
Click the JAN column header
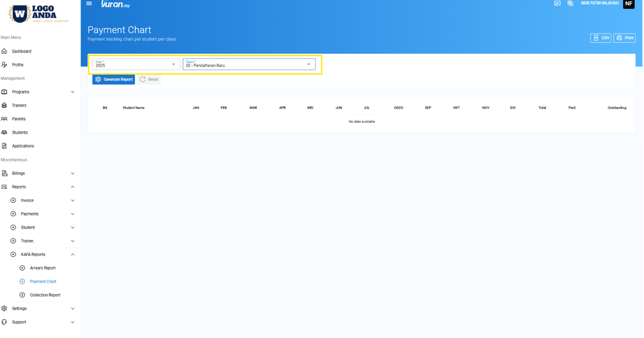pyautogui.click(x=196, y=108)
